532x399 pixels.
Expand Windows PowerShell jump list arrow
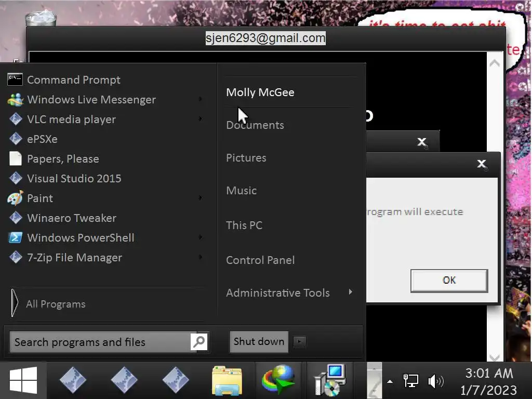click(x=200, y=237)
